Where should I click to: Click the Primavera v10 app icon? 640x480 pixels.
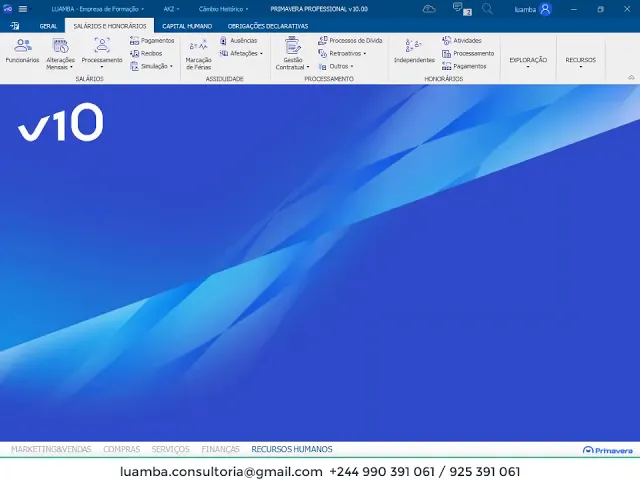(7, 9)
